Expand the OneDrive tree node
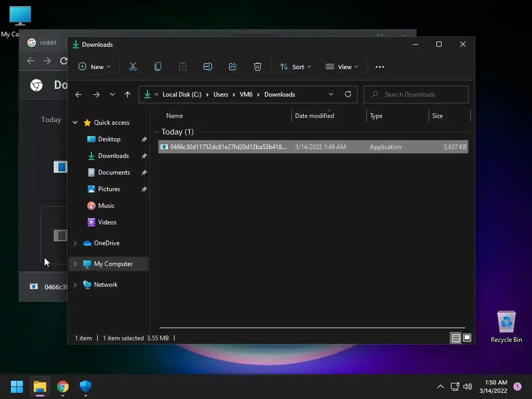This screenshot has width=532, height=399. click(x=75, y=243)
